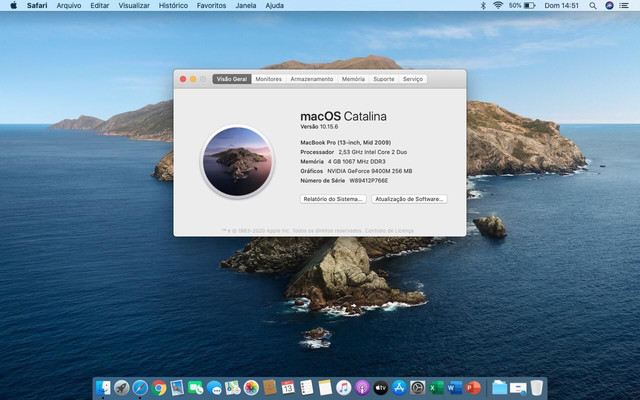Screen dimensions: 640x400
Task: Open Reminders from the Dock
Action: click(x=307, y=387)
